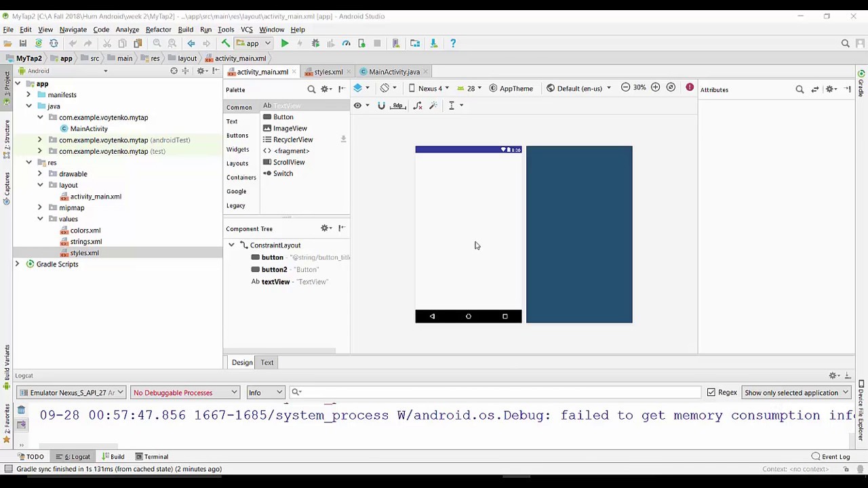Open the Palette settings gear
The height and width of the screenshot is (488, 868).
pos(326,89)
